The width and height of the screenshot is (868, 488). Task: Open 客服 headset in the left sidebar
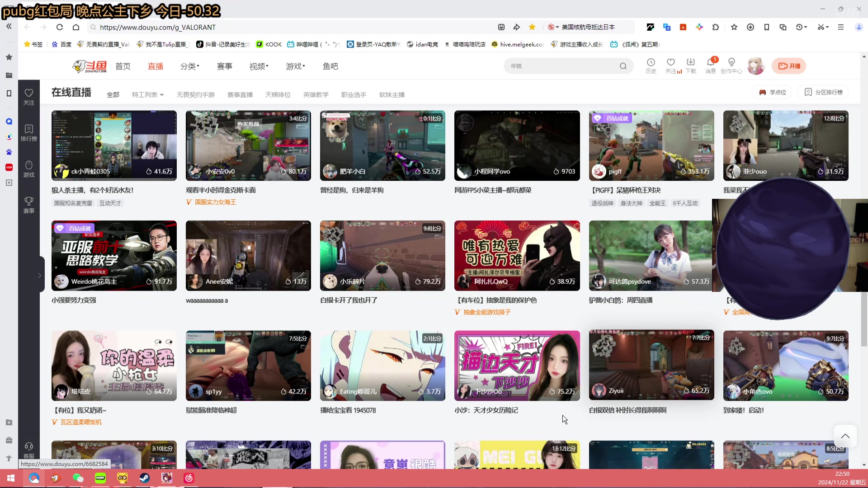29,450
